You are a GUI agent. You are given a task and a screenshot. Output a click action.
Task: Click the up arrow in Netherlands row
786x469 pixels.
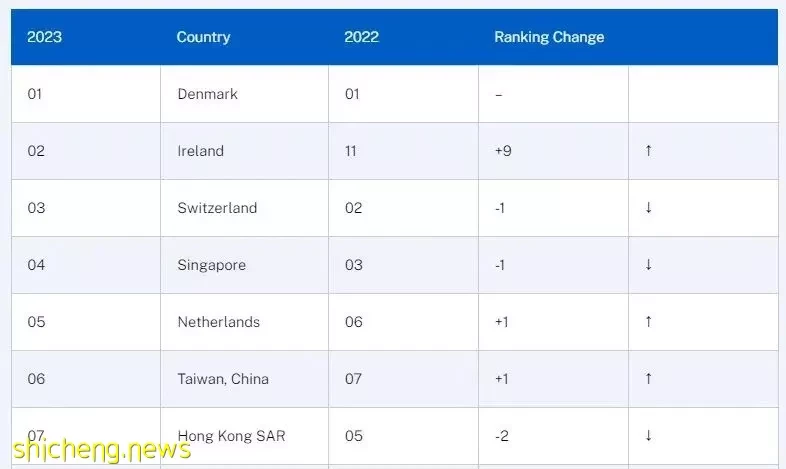(648, 321)
